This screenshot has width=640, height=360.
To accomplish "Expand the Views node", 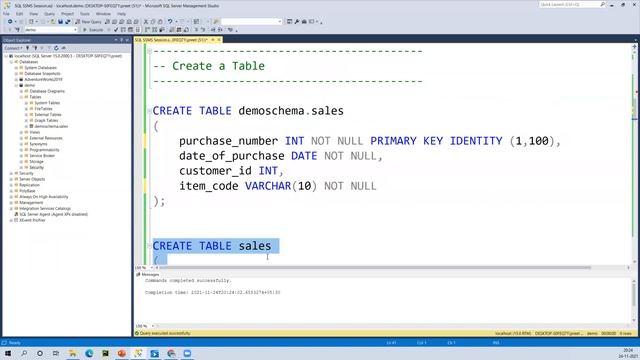I will (21, 132).
